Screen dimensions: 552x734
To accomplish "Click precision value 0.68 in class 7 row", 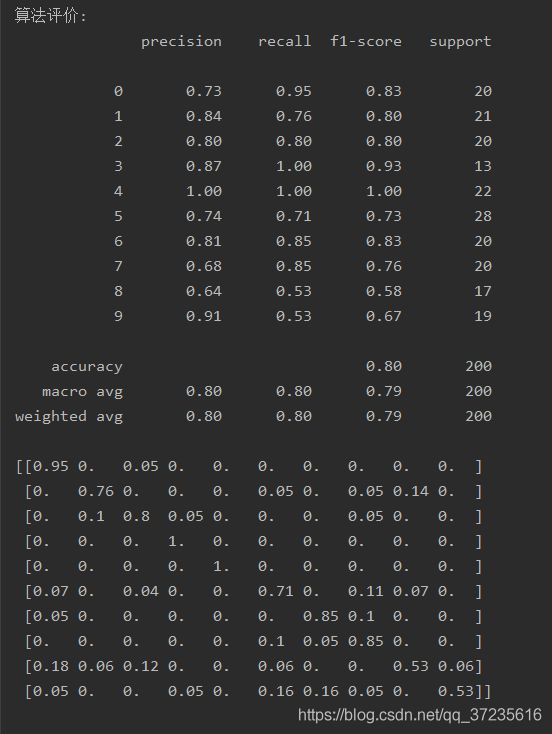I will pos(204,266).
